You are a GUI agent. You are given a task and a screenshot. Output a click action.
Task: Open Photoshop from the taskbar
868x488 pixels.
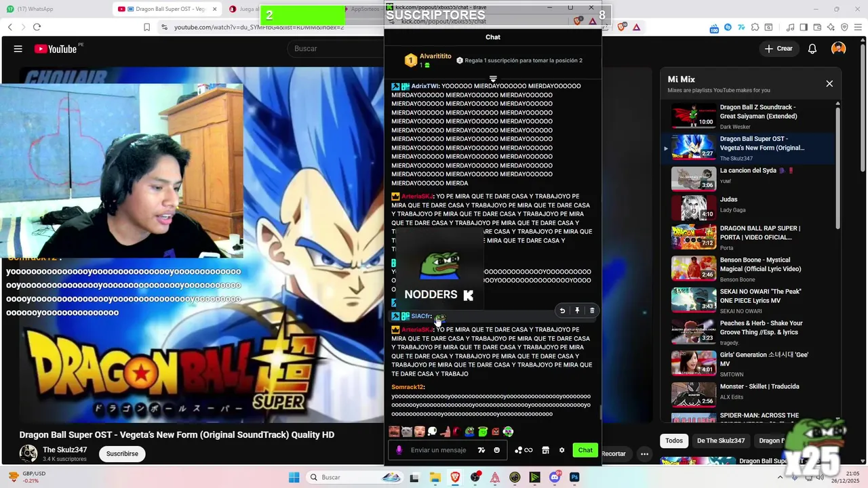point(574,477)
